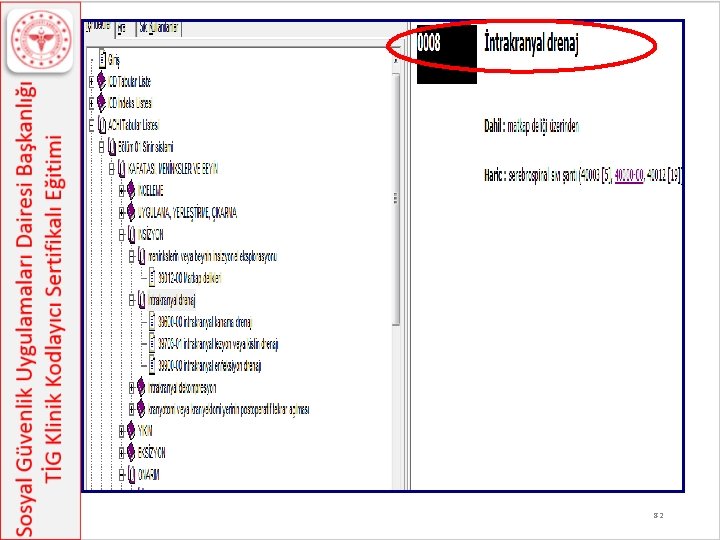
Task: Select 39703-01 intrakranyal lezyon veya kistin drenajı
Action: point(218,344)
